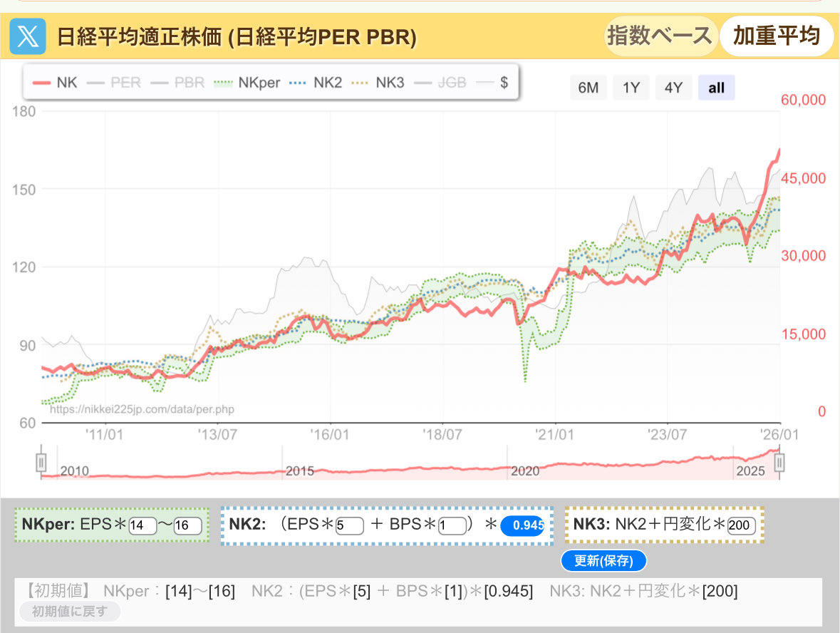Toggle dollar ($) series in legend

point(492,83)
